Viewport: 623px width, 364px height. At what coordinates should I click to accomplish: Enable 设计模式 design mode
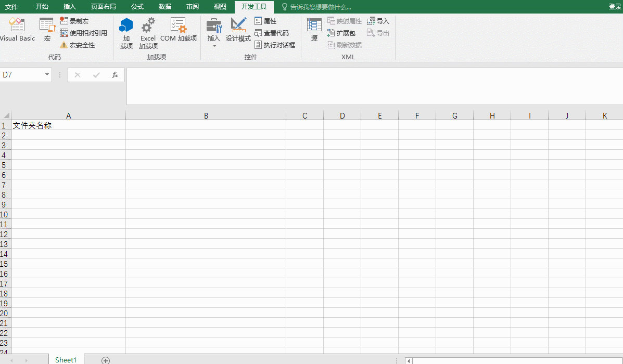[238, 31]
